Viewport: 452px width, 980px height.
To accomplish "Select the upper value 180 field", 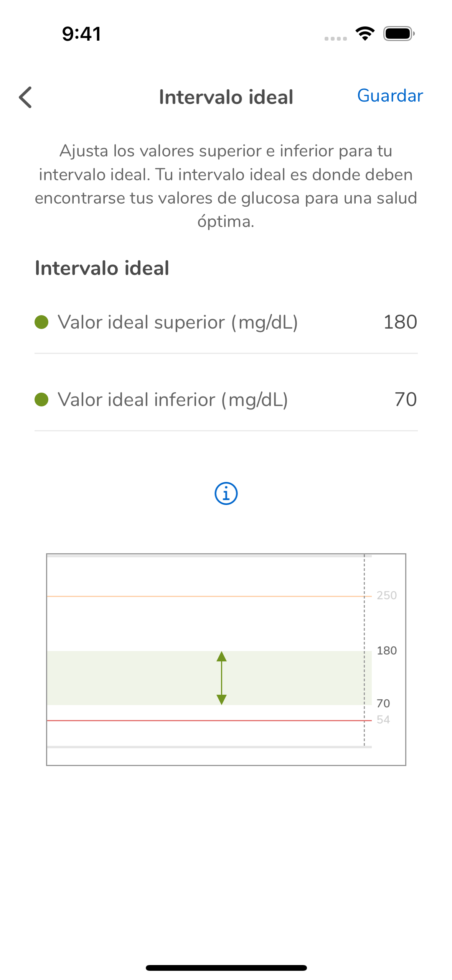I will point(400,322).
